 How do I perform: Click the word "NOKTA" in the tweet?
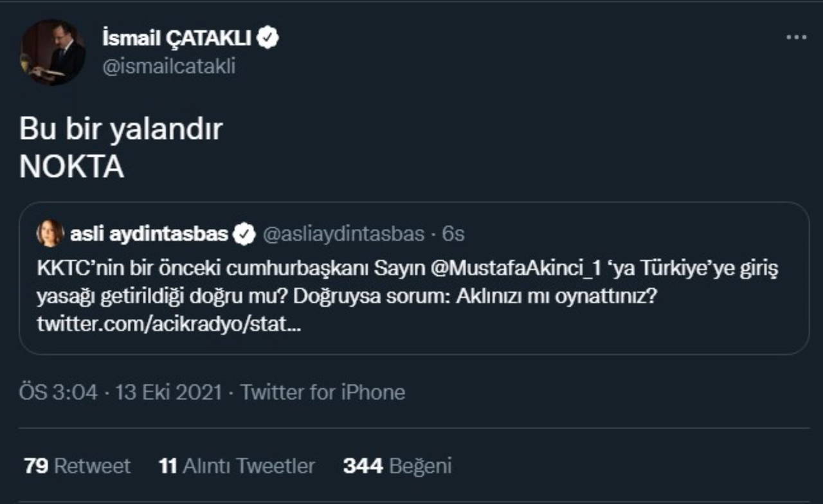[x=72, y=167]
